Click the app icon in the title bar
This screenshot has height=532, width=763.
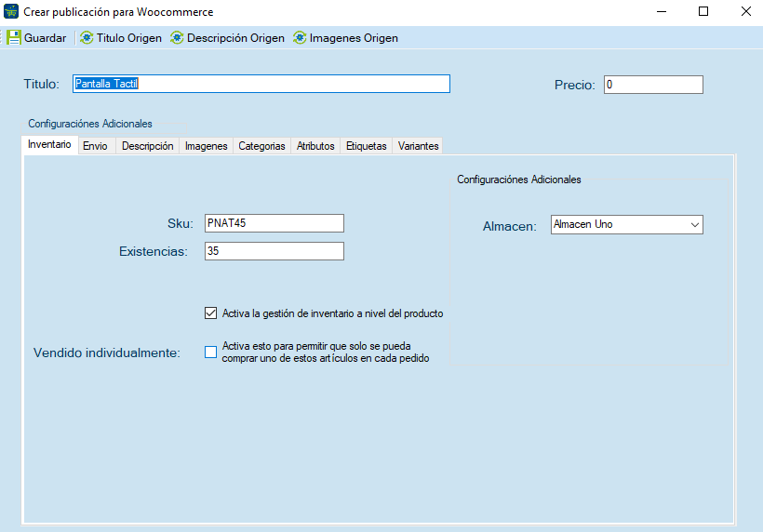(x=11, y=11)
